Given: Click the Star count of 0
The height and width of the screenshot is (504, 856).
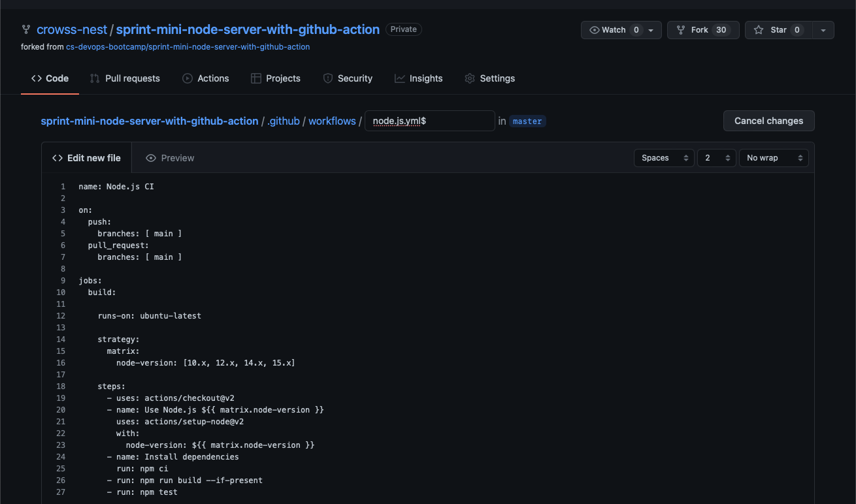Looking at the screenshot, I should [797, 30].
